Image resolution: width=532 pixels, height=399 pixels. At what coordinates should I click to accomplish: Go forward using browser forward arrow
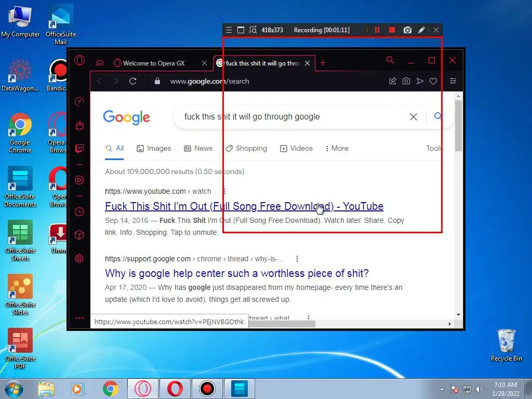[116, 81]
